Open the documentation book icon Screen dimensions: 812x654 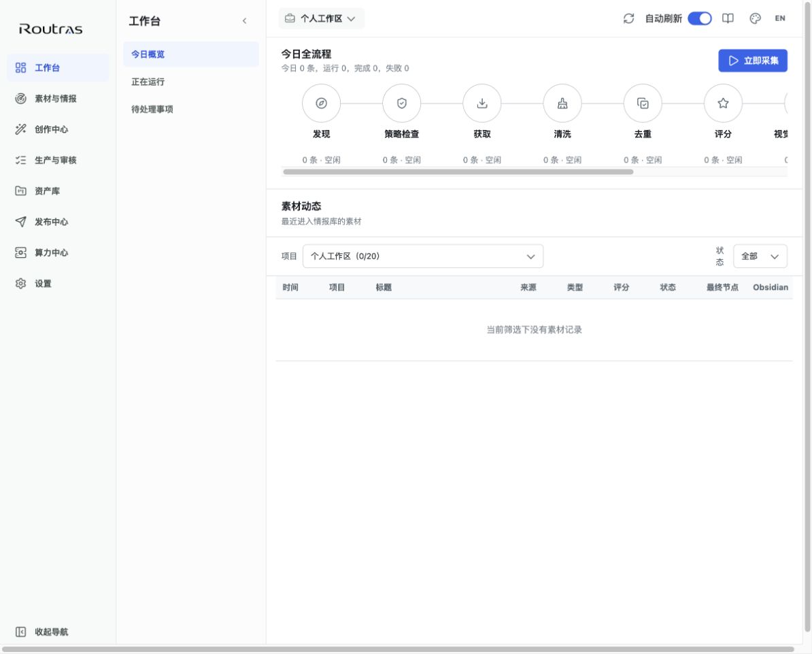point(728,18)
